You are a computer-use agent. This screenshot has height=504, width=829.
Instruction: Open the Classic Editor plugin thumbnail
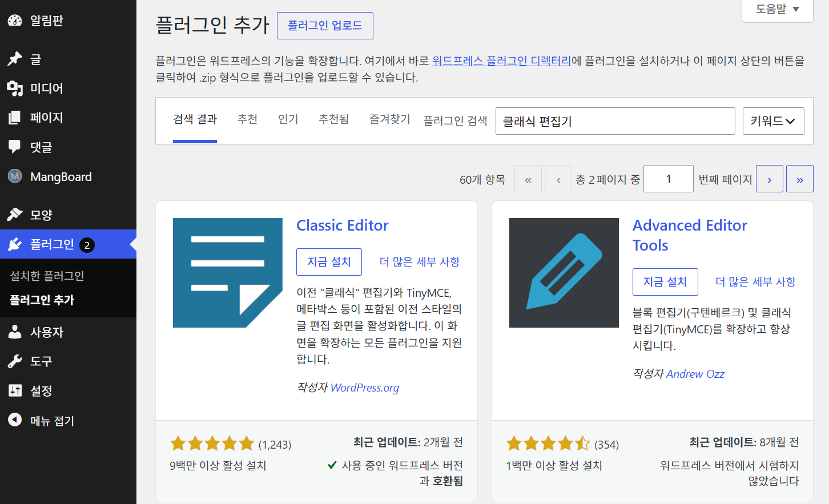(228, 273)
